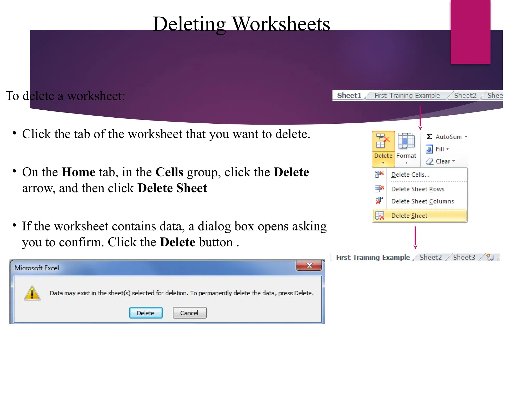Click the Fill down icon
The height and width of the screenshot is (399, 532).
point(429,149)
